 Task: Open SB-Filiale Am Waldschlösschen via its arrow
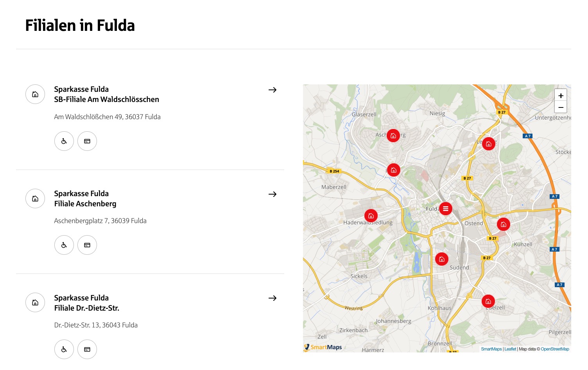272,90
